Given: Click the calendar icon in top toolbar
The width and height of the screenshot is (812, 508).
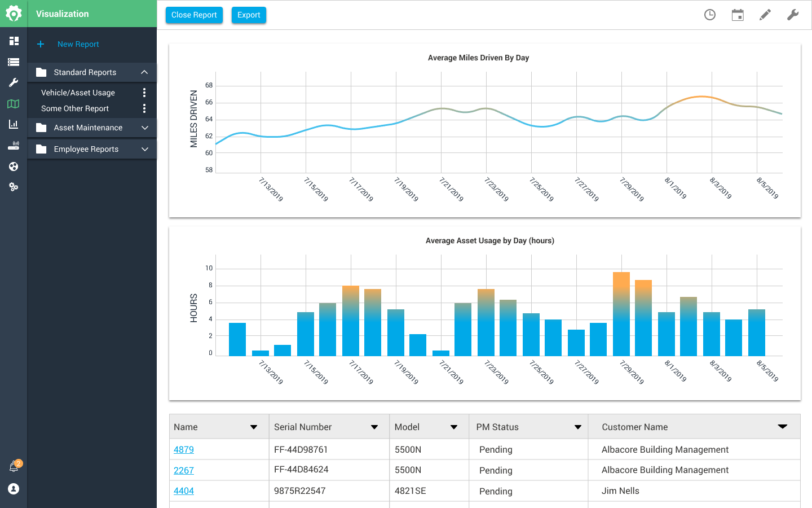Looking at the screenshot, I should 738,15.
